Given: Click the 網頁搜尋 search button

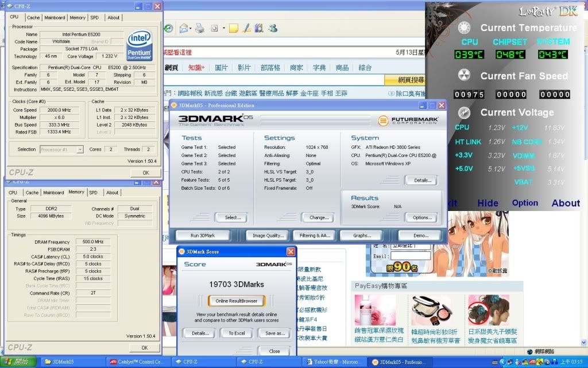Looking at the screenshot, I should [405, 79].
